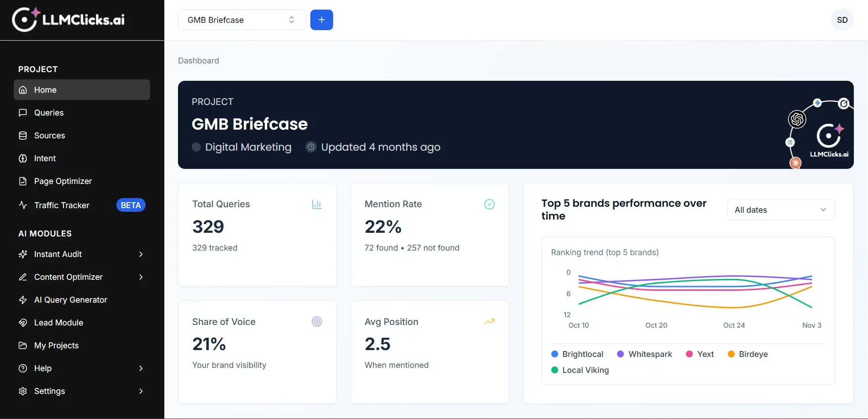Open AI Query Generator lightning icon
Viewport: 868px width, 419px height.
[x=23, y=299]
